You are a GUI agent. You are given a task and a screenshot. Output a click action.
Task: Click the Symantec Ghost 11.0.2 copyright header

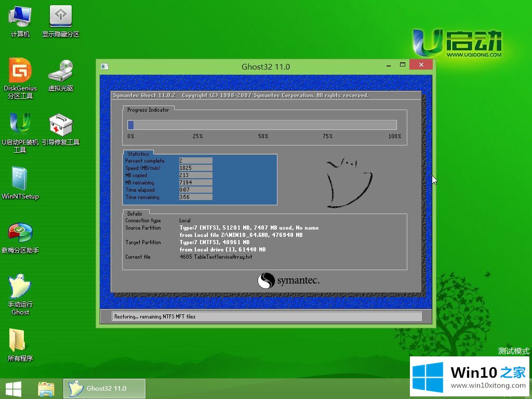point(241,96)
